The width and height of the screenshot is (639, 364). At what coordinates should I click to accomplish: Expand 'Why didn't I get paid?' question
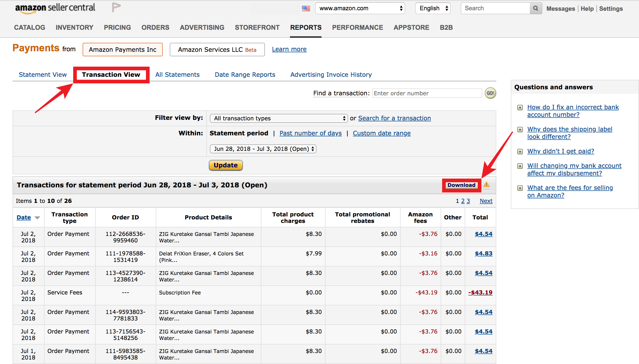tap(520, 152)
